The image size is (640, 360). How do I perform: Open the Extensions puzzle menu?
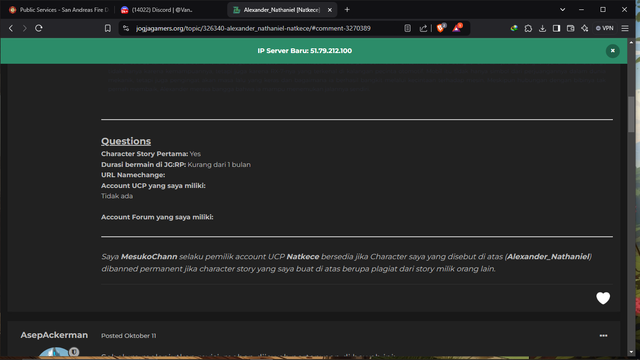[x=528, y=28]
